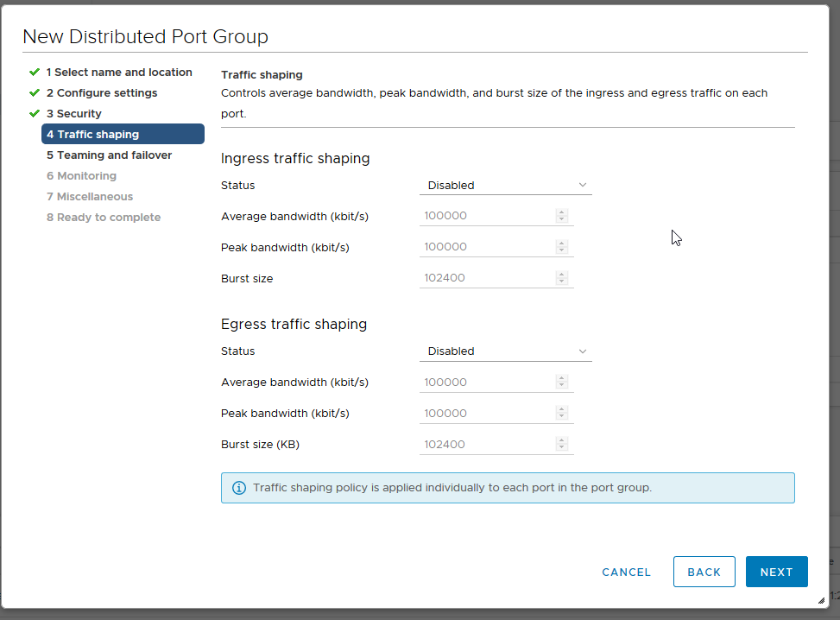
Task: Go to step 1 Select name and location
Action: click(119, 73)
